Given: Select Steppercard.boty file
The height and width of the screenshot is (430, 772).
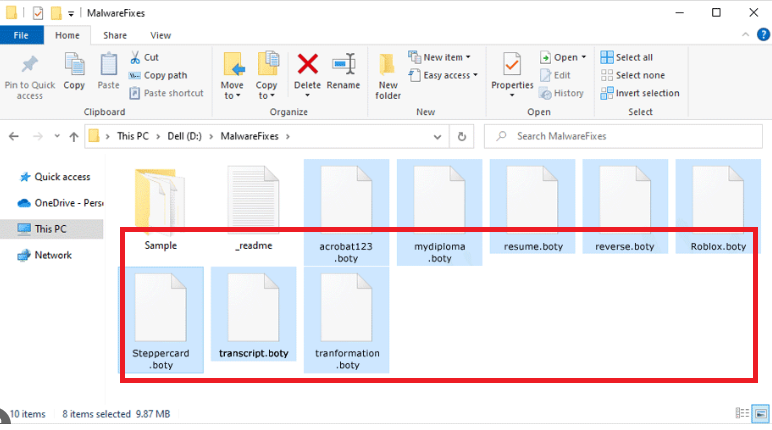Looking at the screenshot, I should click(x=161, y=320).
